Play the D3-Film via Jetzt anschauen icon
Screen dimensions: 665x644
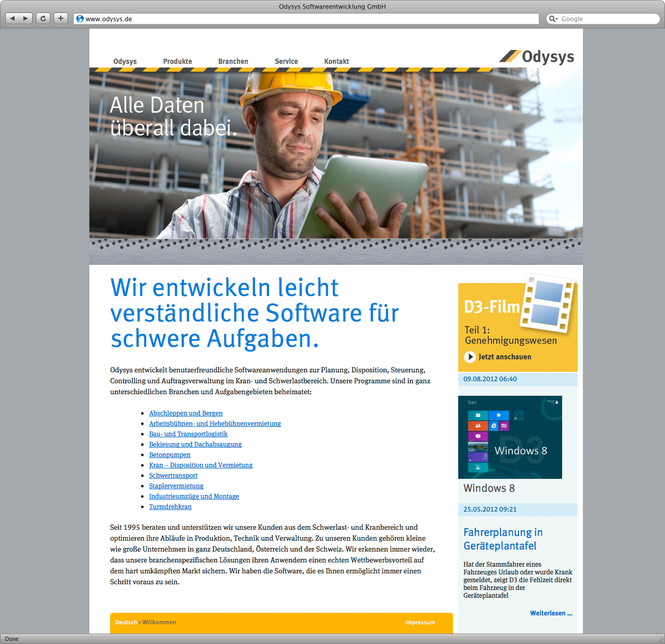(x=470, y=357)
